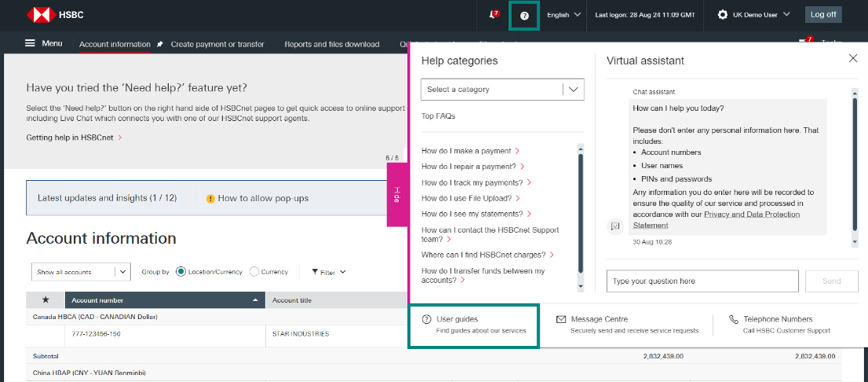868x382 pixels.
Task: Click the notification bell icon
Action: pos(493,15)
